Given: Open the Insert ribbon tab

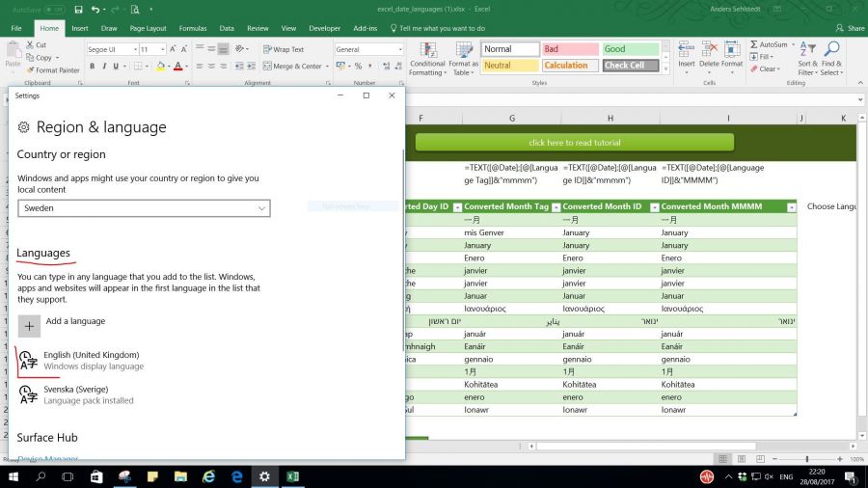Looking at the screenshot, I should pyautogui.click(x=80, y=28).
